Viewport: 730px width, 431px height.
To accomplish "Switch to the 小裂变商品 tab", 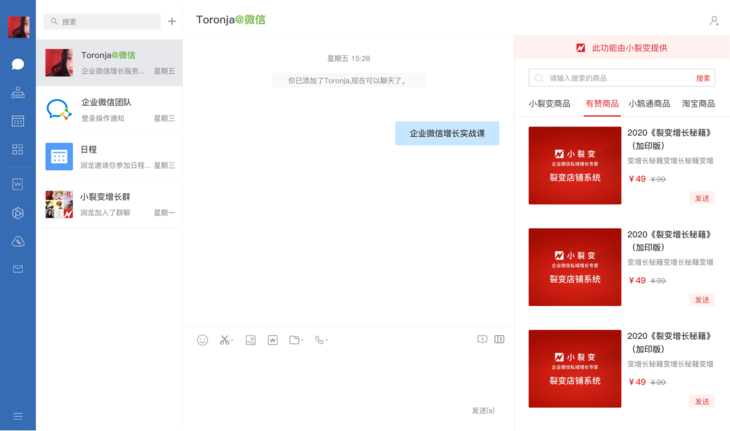I will pyautogui.click(x=549, y=104).
